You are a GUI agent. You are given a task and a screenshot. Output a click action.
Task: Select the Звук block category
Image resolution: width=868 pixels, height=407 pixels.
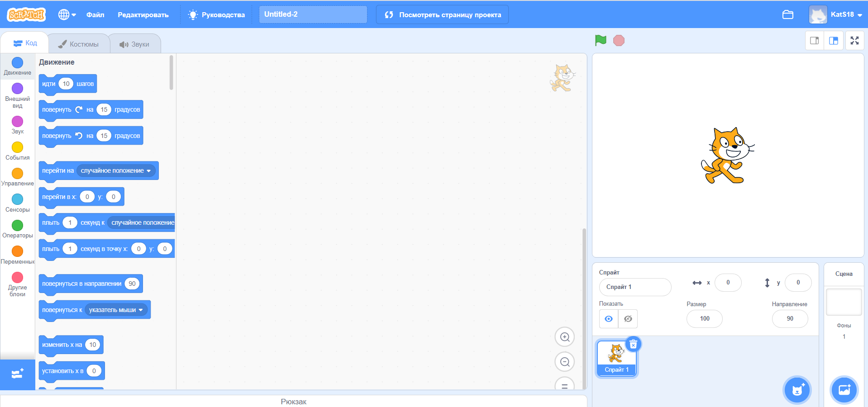pyautogui.click(x=18, y=125)
